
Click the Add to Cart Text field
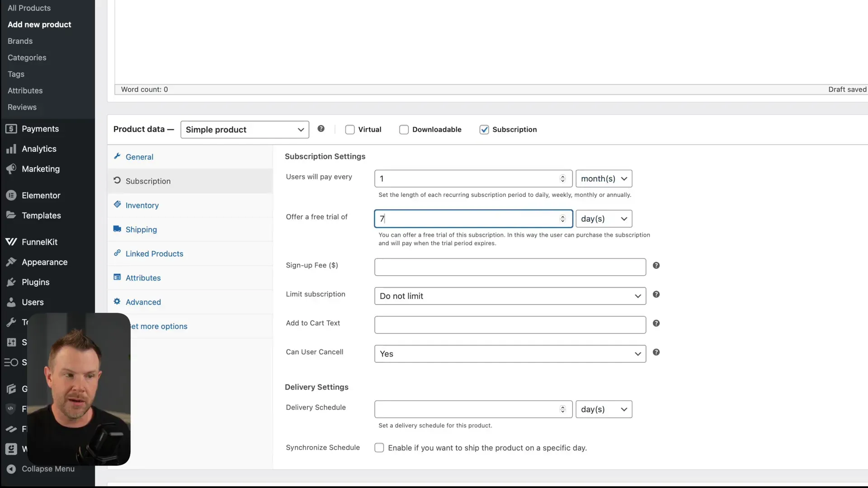510,325
